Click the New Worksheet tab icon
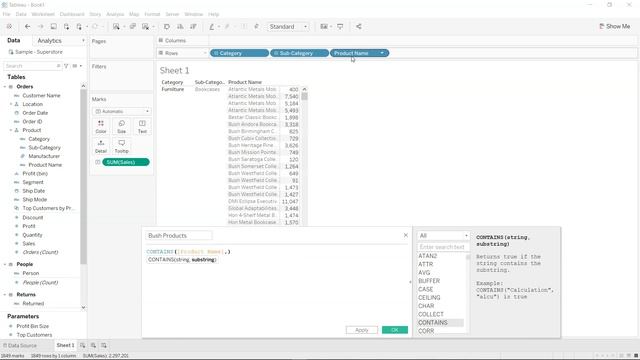This screenshot has height=360, width=640. pyautogui.click(x=82, y=345)
